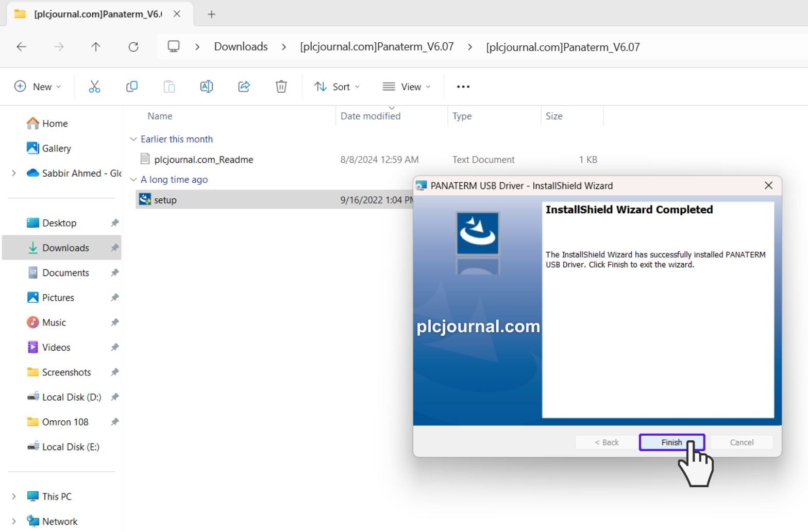
Task: Click the Cut scissors icon
Action: click(94, 87)
